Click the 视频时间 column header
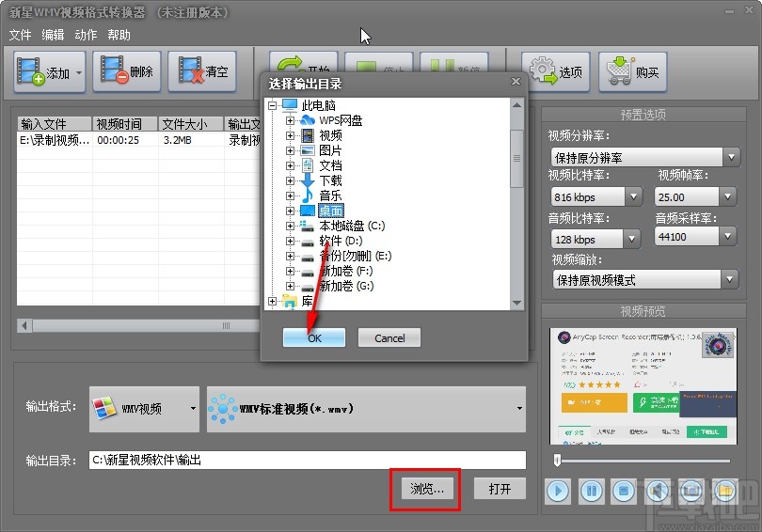The image size is (762, 532). point(125,124)
